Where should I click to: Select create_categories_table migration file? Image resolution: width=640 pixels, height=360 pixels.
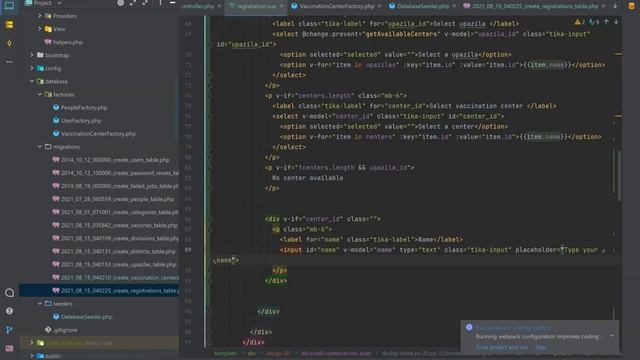point(116,212)
